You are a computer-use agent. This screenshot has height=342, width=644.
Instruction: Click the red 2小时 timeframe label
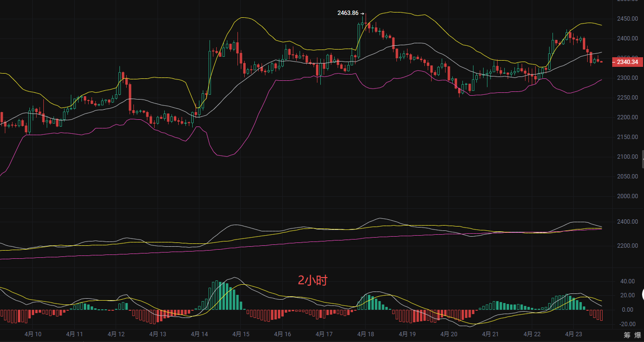312,280
